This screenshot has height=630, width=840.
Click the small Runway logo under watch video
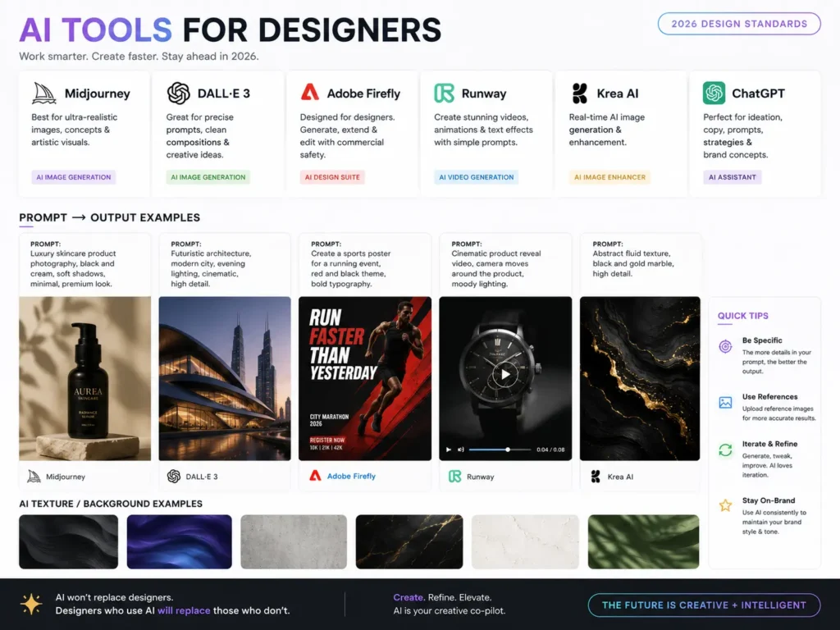point(454,477)
